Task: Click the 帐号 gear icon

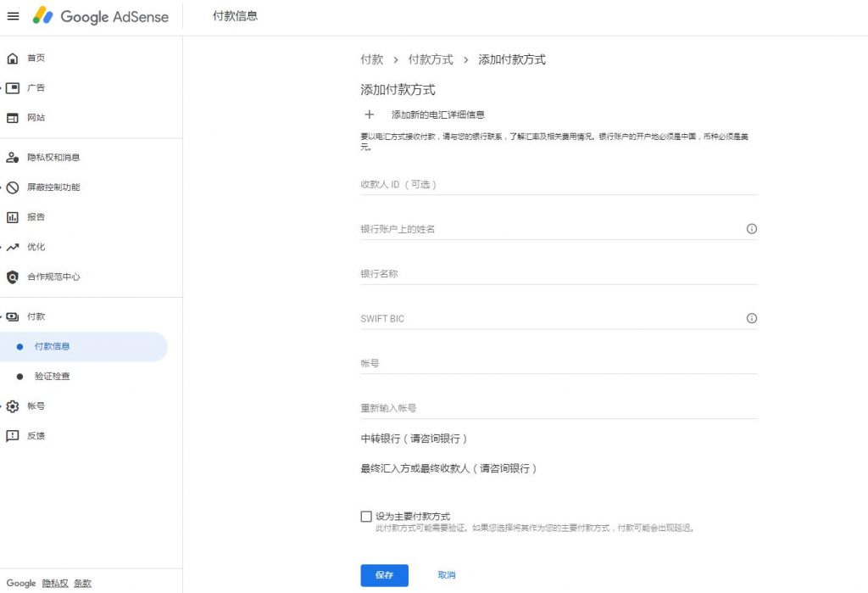Action: (12, 406)
